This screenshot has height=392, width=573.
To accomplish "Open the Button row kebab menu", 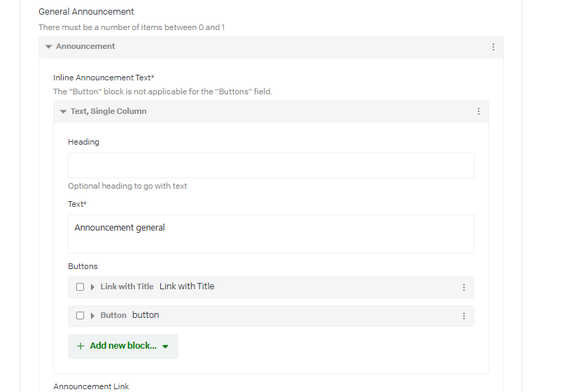I will [x=464, y=316].
